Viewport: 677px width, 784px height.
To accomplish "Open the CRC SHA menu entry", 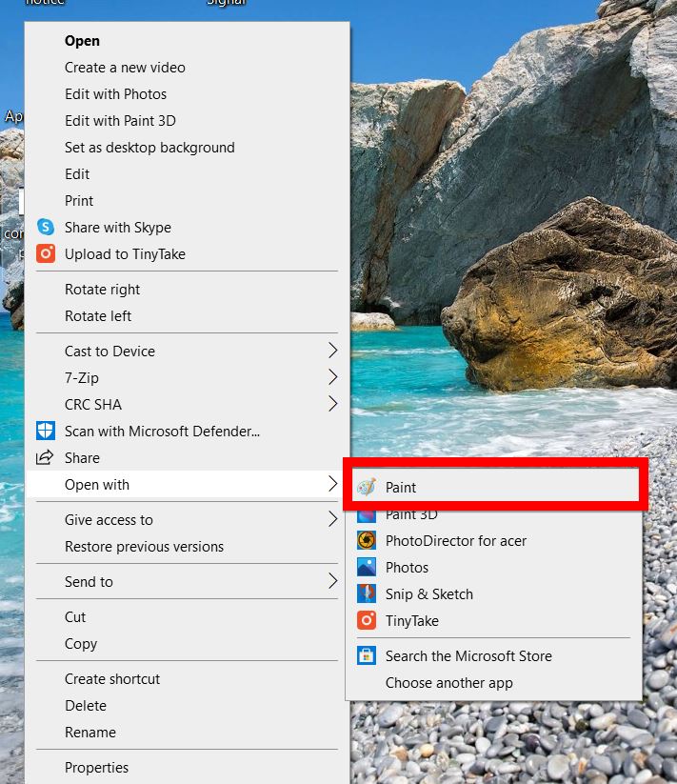I will [x=188, y=404].
